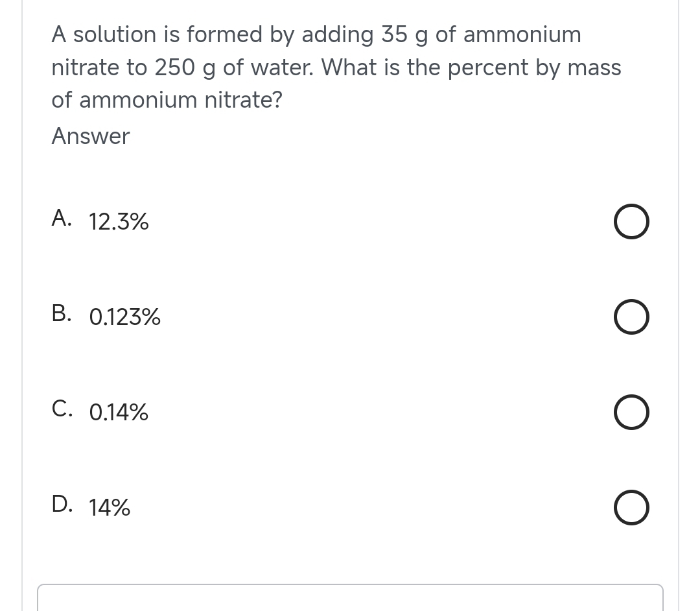Click the option label C
Screen dimensions: 700x611
[x=62, y=409]
